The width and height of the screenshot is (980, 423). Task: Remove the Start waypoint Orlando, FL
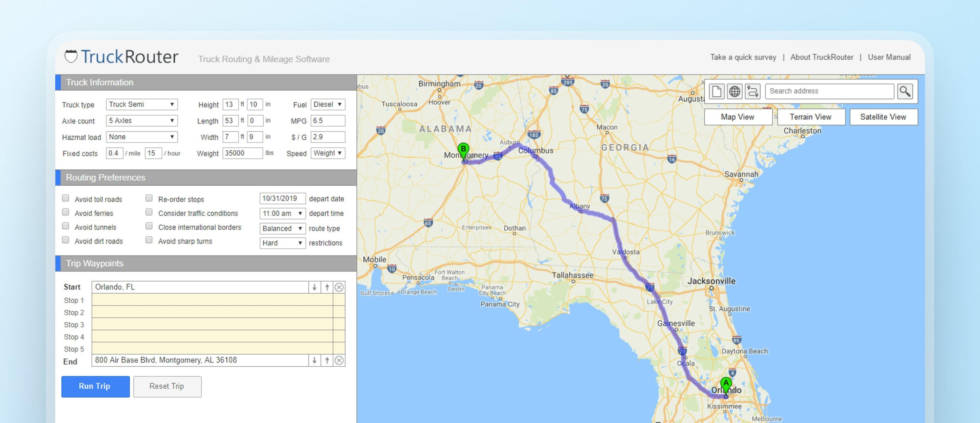click(x=339, y=287)
